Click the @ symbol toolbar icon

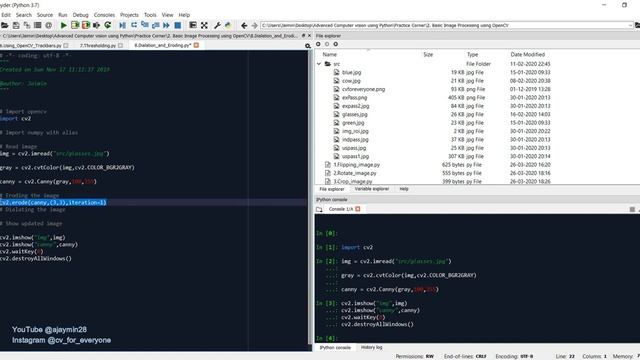[x=49, y=25]
